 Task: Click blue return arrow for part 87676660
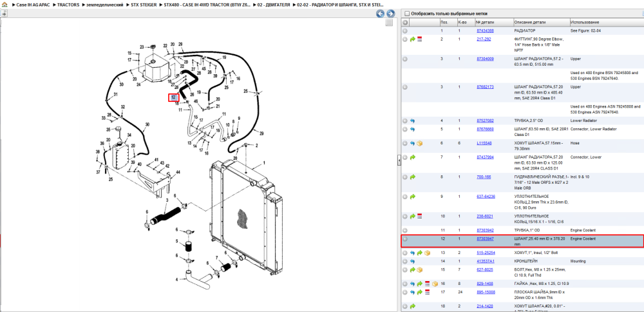click(413, 129)
